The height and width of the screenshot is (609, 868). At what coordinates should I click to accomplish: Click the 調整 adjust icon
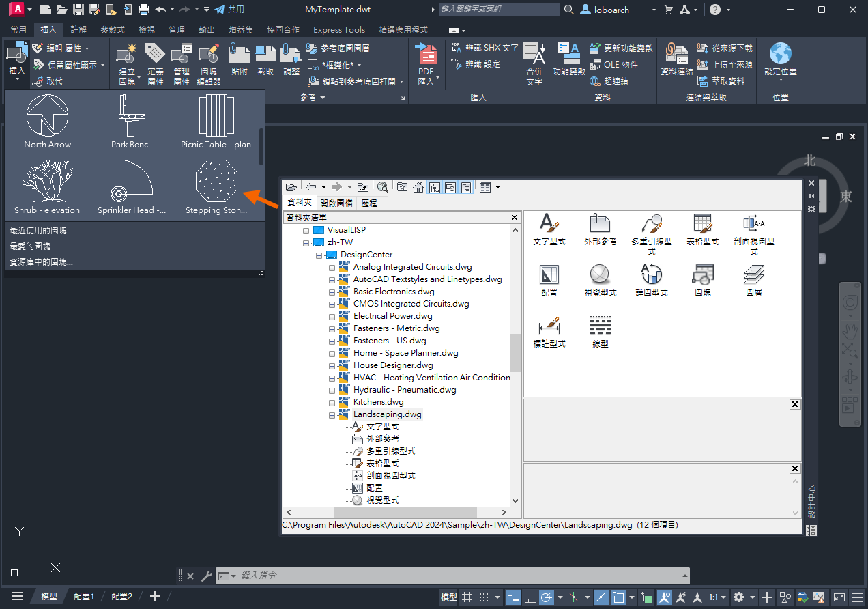point(291,53)
